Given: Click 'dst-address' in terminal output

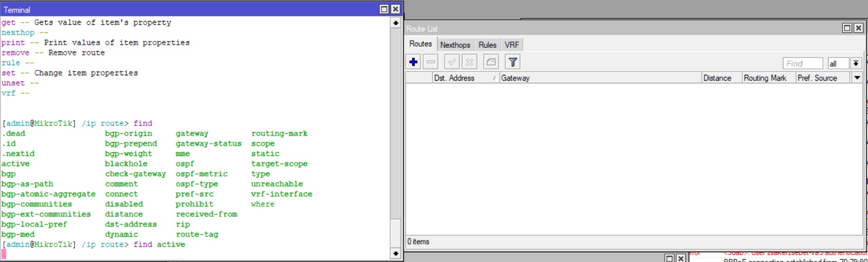Looking at the screenshot, I should pos(131,224).
